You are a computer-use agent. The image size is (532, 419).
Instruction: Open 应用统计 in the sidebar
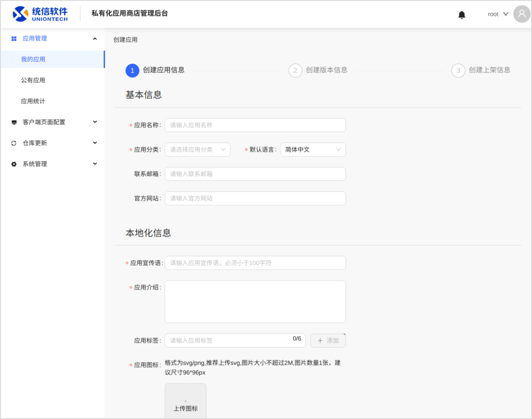33,101
